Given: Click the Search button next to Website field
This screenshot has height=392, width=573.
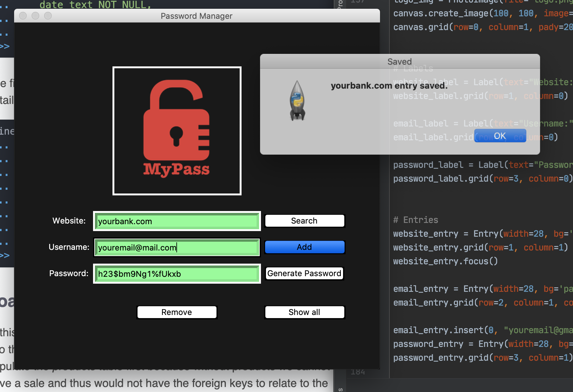Looking at the screenshot, I should pyautogui.click(x=304, y=221).
